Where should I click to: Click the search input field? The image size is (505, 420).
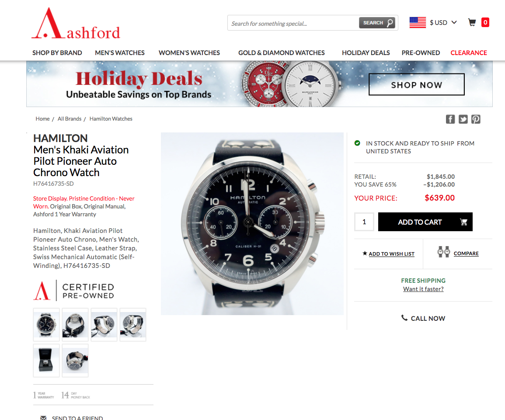click(293, 23)
